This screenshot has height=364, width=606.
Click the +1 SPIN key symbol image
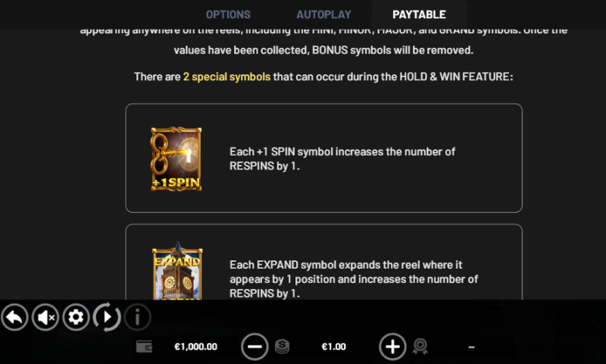coord(176,159)
